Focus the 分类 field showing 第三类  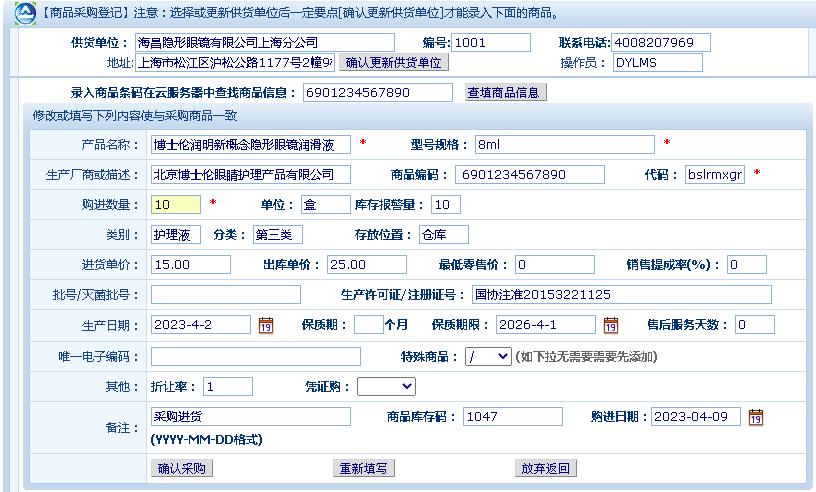pos(278,235)
